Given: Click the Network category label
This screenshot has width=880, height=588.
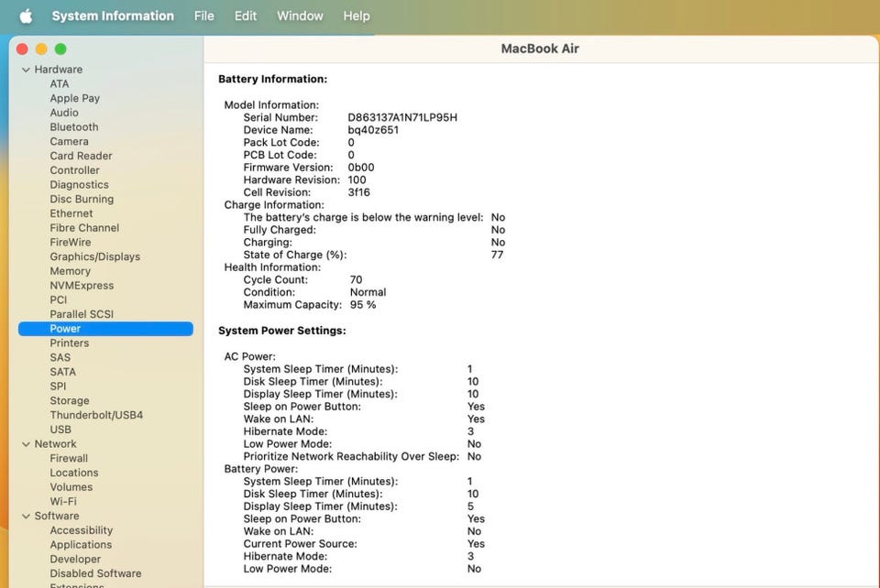Looking at the screenshot, I should point(56,444).
